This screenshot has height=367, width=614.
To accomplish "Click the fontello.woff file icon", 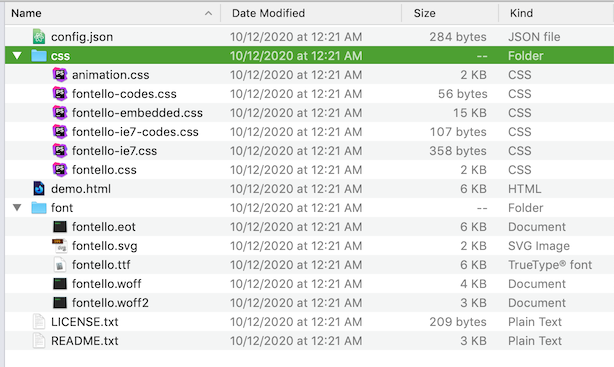I will coord(60,284).
